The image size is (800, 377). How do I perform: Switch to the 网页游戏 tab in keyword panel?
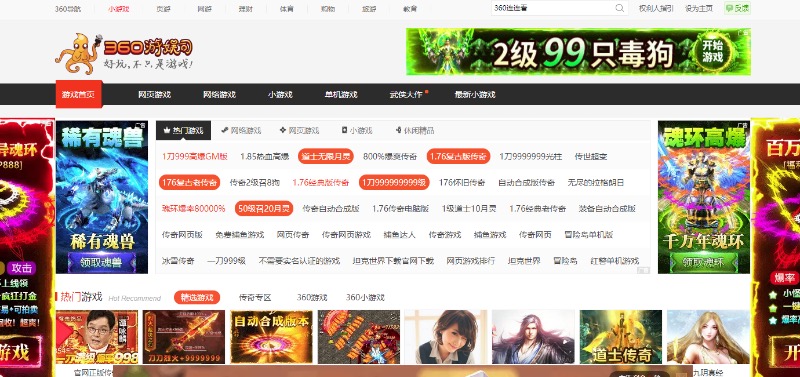tap(299, 131)
